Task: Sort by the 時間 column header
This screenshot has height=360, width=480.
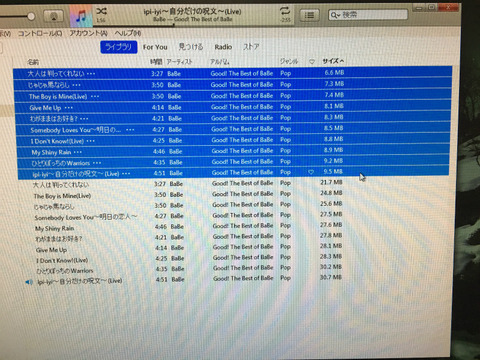Action: 156,62
